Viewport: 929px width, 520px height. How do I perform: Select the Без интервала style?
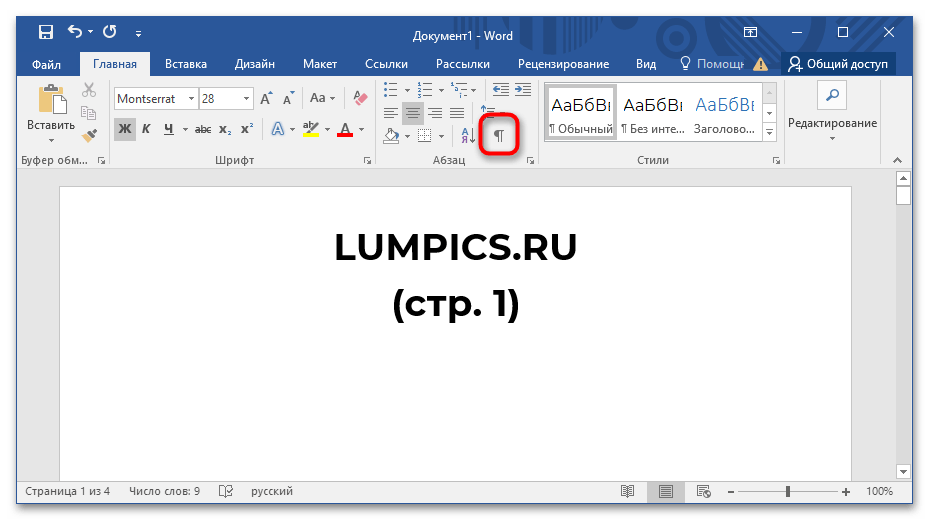(653, 112)
